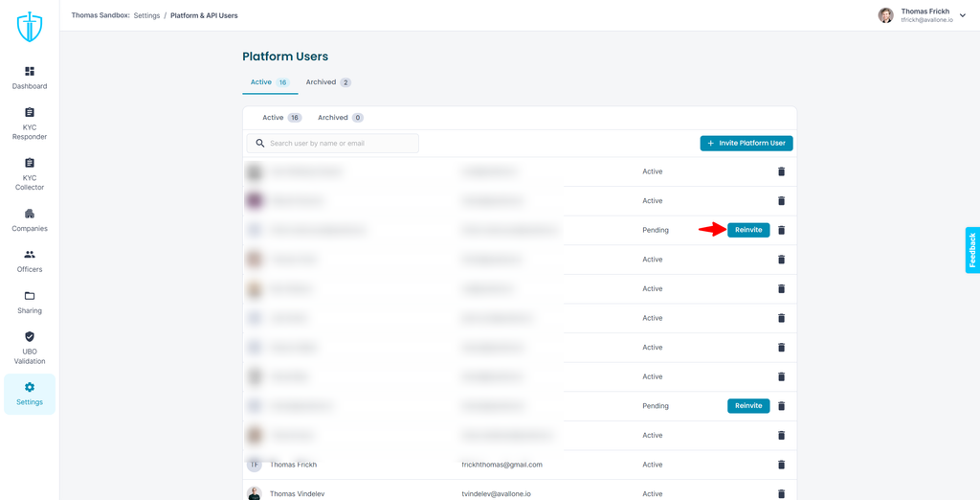
Task: Switch to inner Archived 0 tab
Action: [x=340, y=118]
